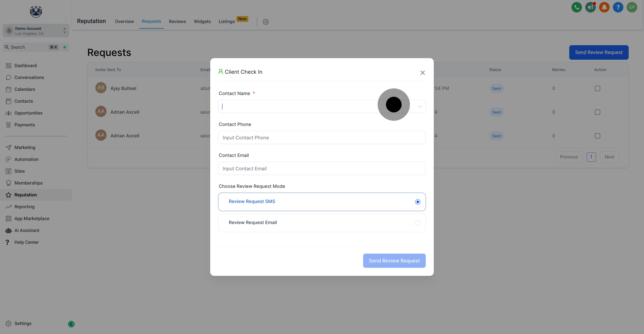Open the Demo Account switcher
The height and width of the screenshot is (334, 644).
(x=36, y=31)
